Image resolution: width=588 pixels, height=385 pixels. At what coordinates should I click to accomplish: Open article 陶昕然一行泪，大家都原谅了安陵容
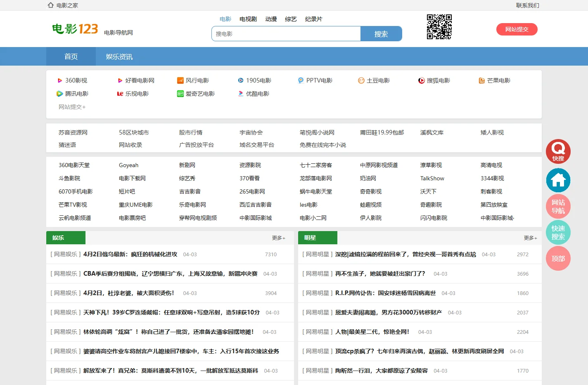coord(381,371)
